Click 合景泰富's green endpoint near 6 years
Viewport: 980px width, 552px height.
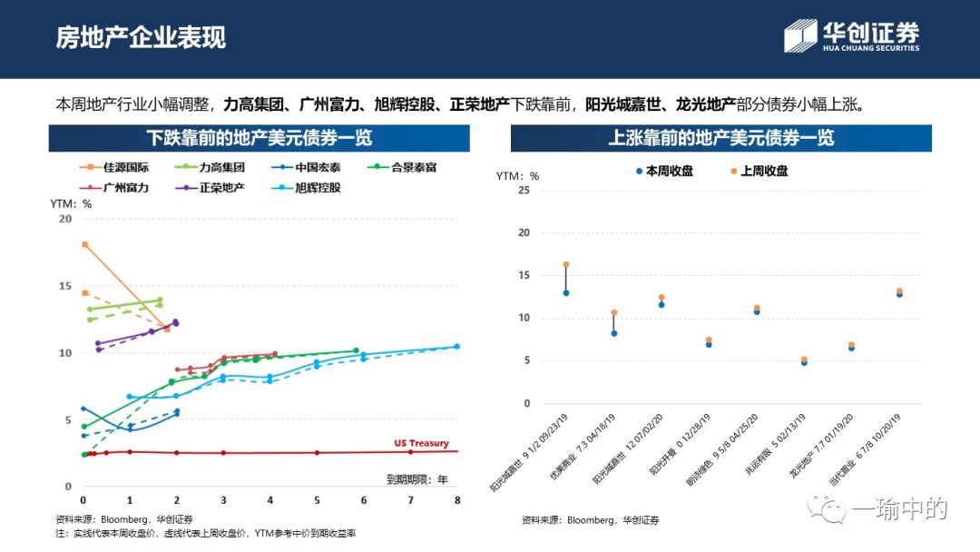point(357,350)
